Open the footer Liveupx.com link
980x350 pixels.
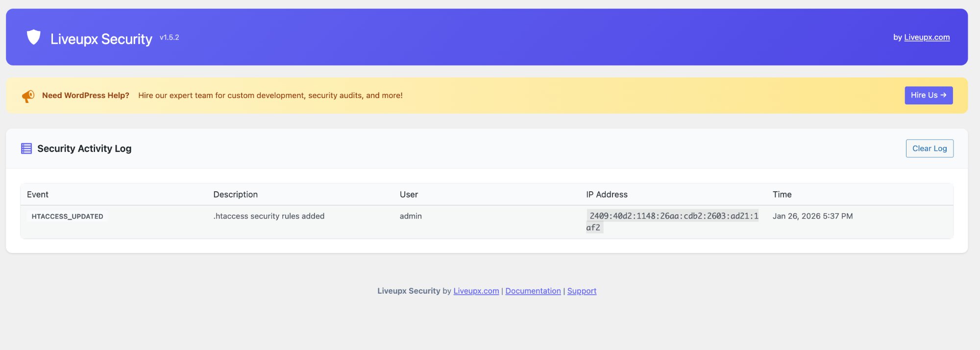click(x=476, y=291)
